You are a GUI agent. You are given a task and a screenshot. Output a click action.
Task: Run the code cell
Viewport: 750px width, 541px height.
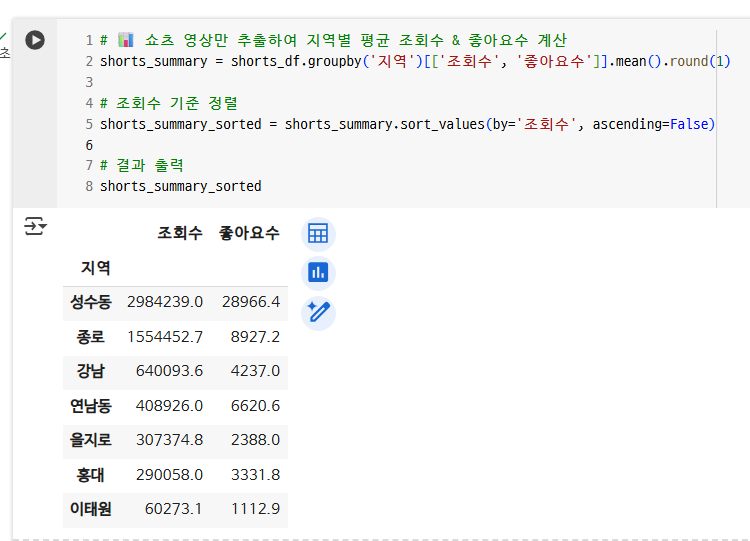pos(35,40)
